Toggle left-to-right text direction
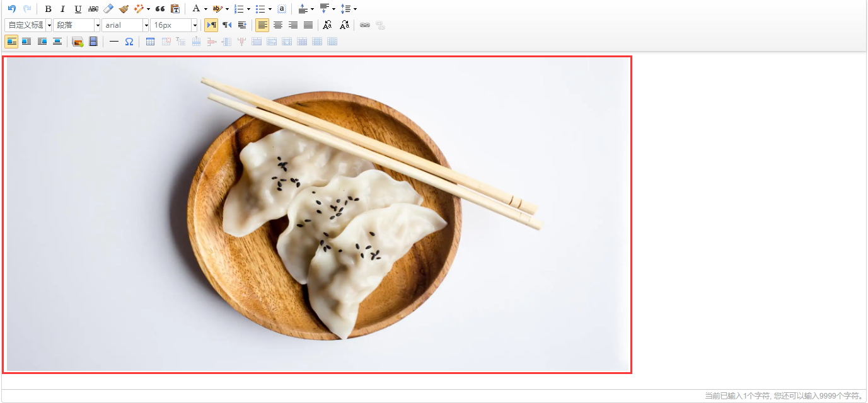 coord(211,25)
